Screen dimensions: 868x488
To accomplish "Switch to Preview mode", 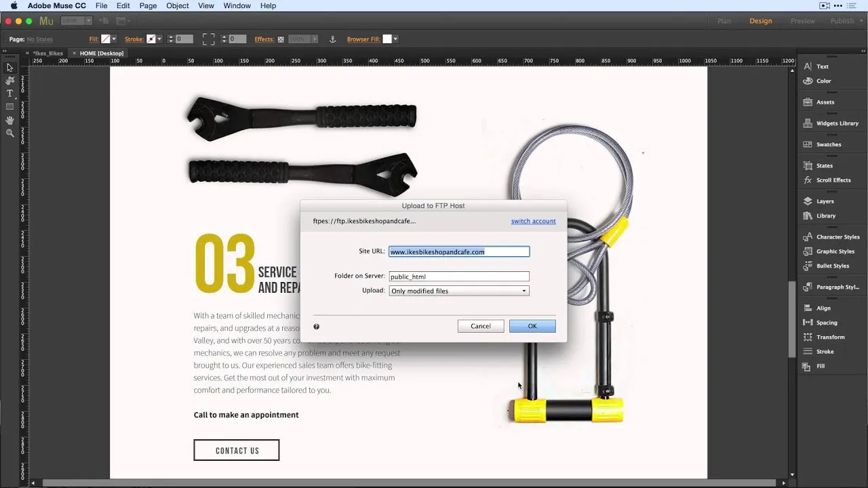I will click(802, 21).
